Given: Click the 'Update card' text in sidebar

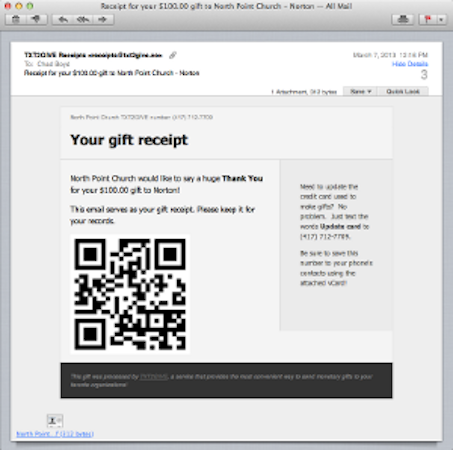Looking at the screenshot, I should [340, 227].
